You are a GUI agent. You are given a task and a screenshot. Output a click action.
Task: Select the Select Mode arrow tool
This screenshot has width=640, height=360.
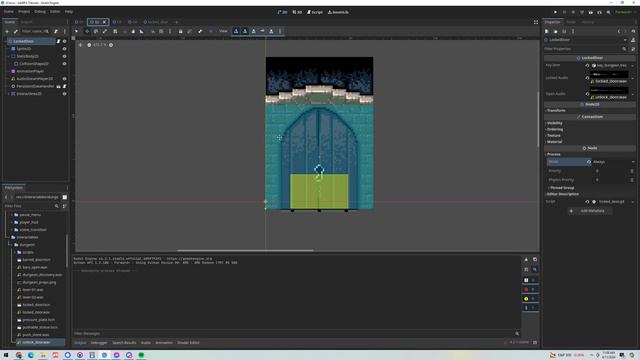click(x=77, y=31)
